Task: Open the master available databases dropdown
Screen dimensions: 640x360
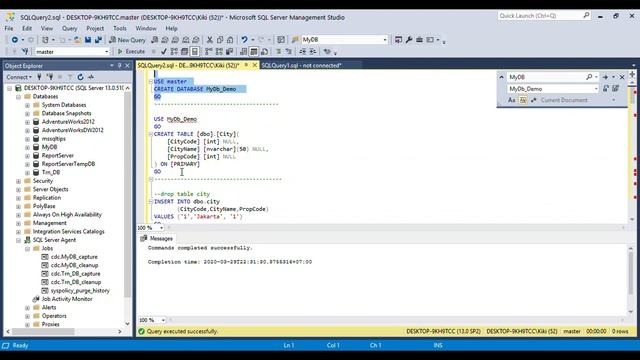Action: (x=107, y=51)
